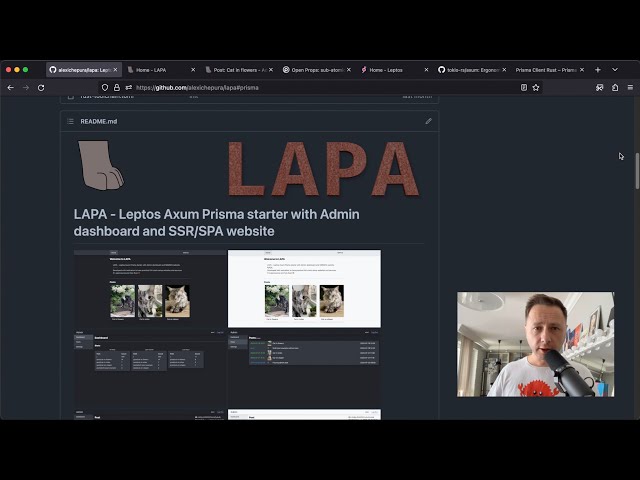Image resolution: width=640 pixels, height=480 pixels.
Task: Click the LAPA Leptos Axum Prisma heading
Action: point(216,222)
